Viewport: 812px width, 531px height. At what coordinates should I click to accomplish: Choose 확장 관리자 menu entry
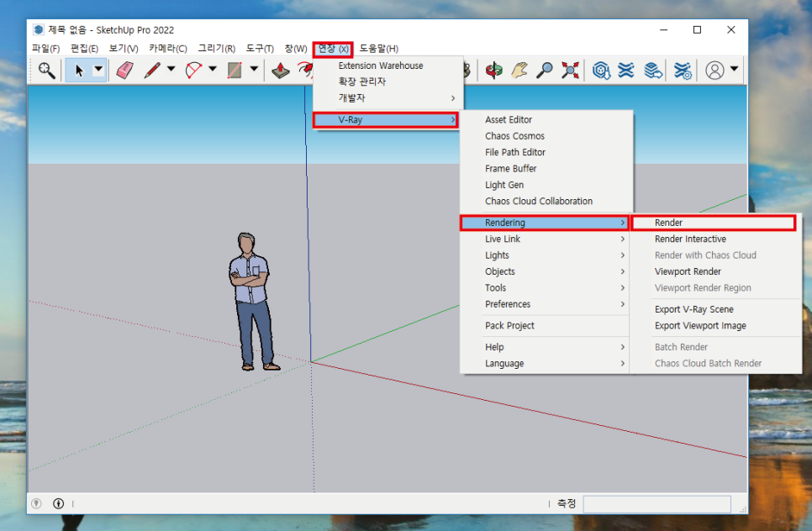point(388,81)
